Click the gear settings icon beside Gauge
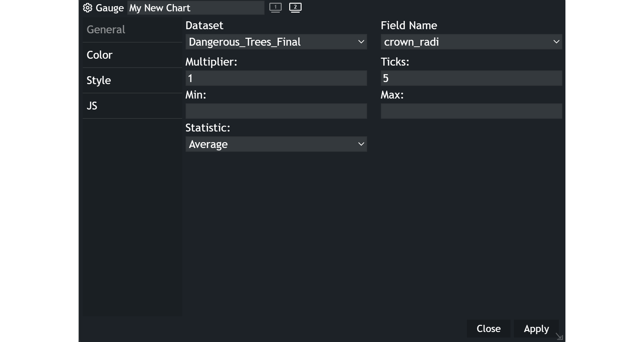 (x=87, y=8)
